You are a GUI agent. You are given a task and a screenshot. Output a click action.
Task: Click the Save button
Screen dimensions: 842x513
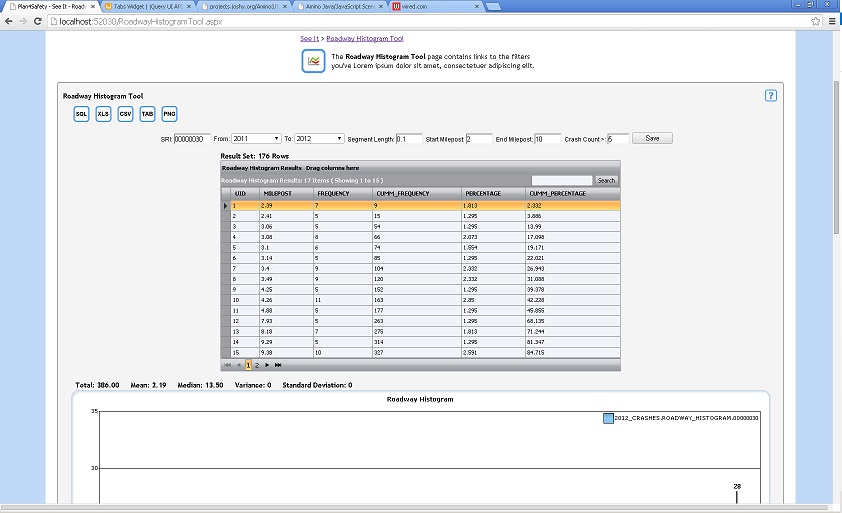click(x=652, y=139)
